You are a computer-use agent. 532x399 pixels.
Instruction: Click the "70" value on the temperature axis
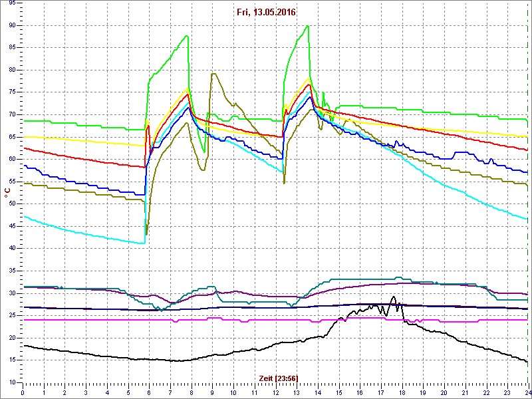click(12, 114)
